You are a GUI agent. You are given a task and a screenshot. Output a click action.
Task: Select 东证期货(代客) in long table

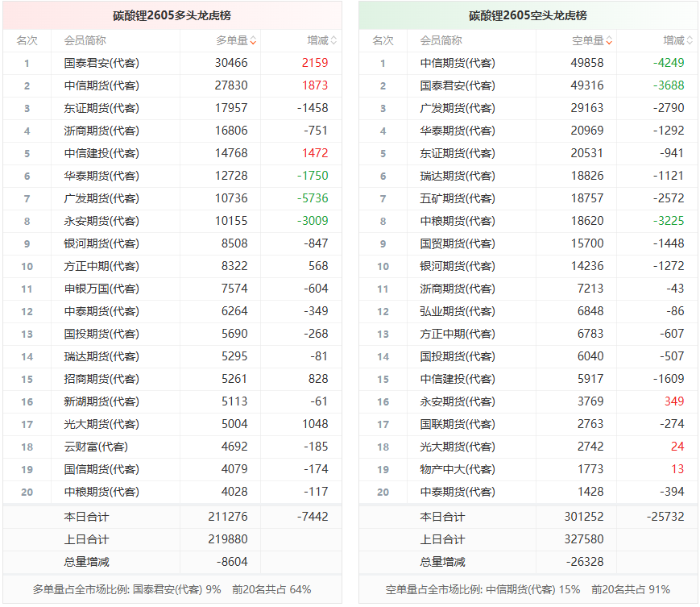click(101, 108)
